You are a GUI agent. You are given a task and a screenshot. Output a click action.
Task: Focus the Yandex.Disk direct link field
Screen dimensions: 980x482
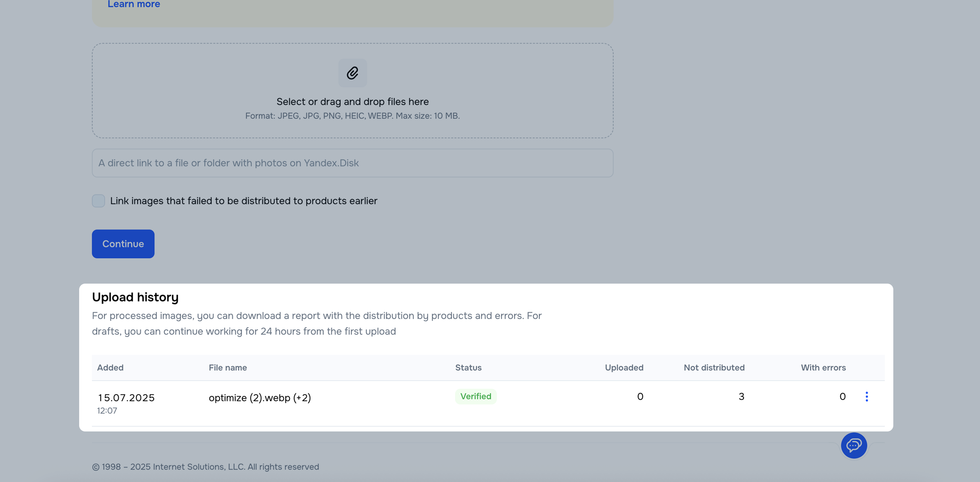pos(352,163)
